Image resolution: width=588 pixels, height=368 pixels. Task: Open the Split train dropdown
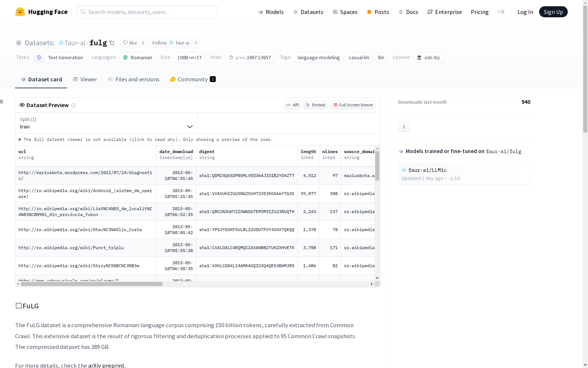pos(106,123)
